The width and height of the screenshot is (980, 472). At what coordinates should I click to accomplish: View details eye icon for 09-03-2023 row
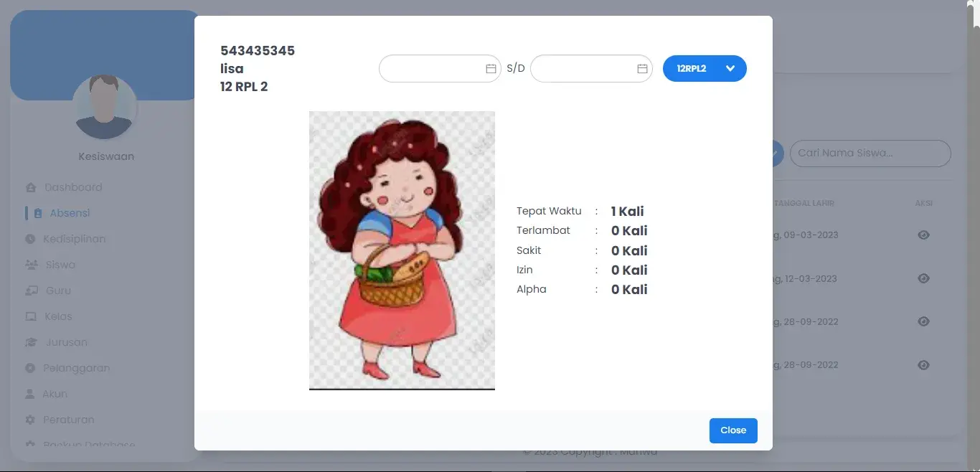(924, 235)
